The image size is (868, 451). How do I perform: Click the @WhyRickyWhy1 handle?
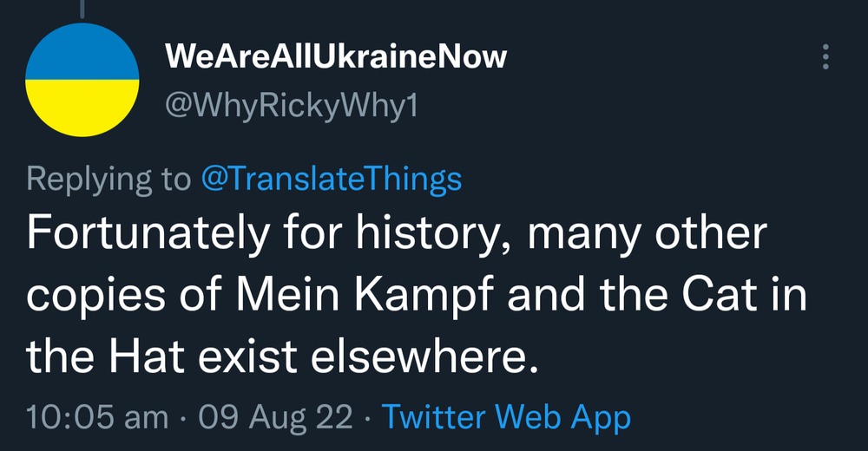pos(292,107)
